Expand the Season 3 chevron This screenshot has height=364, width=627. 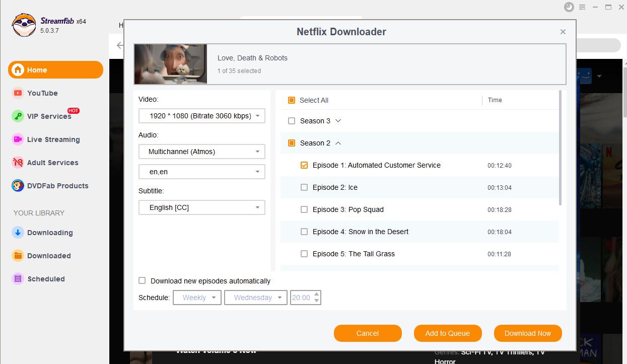[338, 121]
